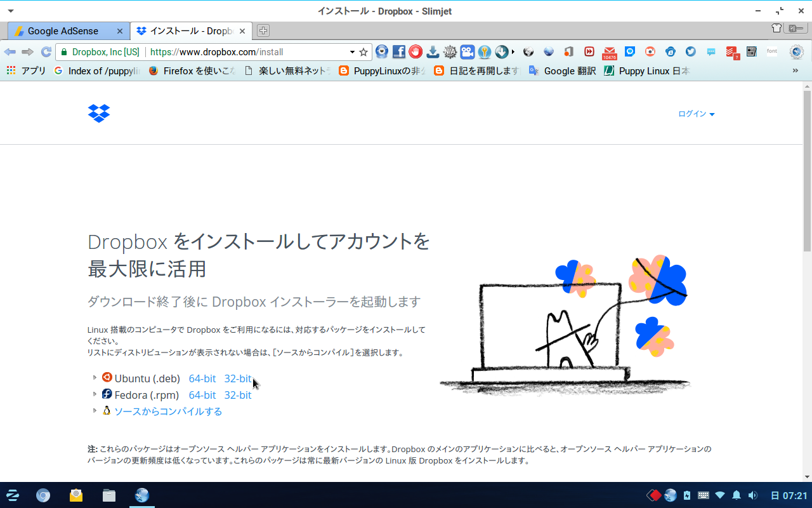Open the Google 翻訳 bookmark
This screenshot has width=812, height=508.
562,70
